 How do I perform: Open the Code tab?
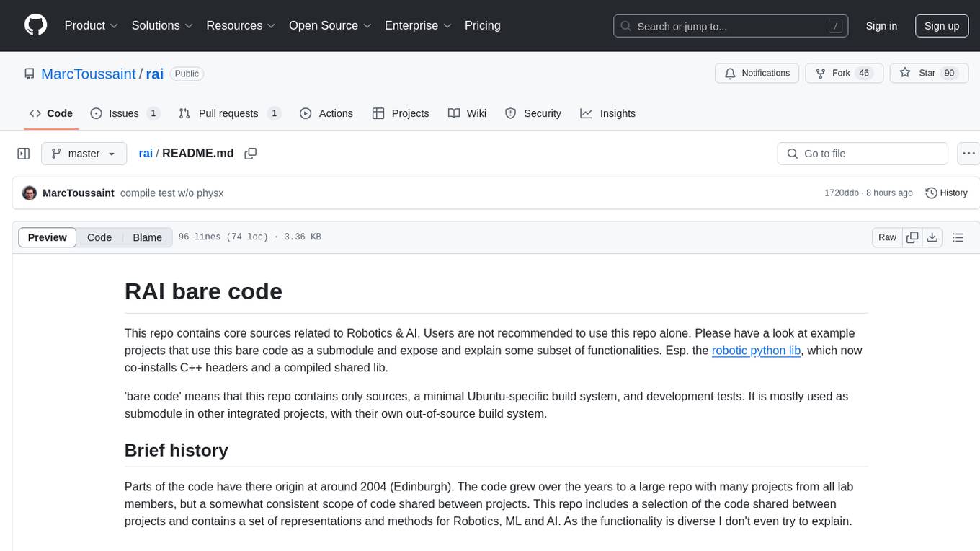[x=51, y=113]
